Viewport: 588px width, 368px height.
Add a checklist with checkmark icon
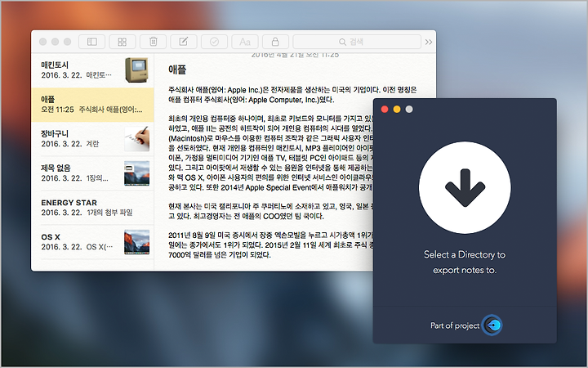(x=214, y=42)
